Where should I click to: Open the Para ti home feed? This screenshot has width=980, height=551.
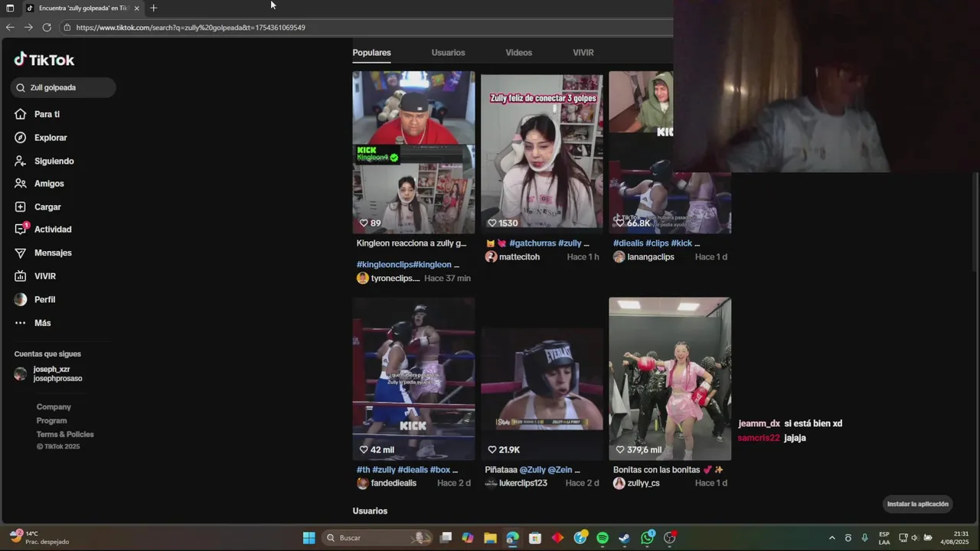coord(47,114)
